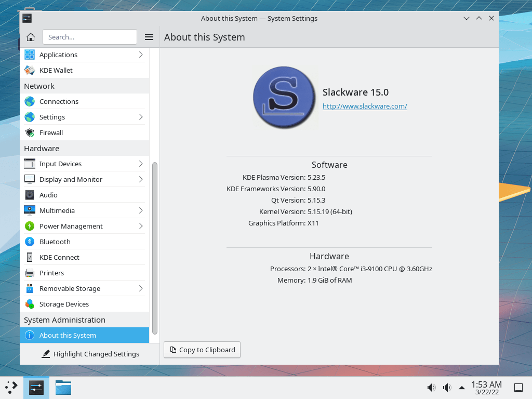Open the Storage Devices entry
Screen dimensions: 532x399
(x=85, y=304)
